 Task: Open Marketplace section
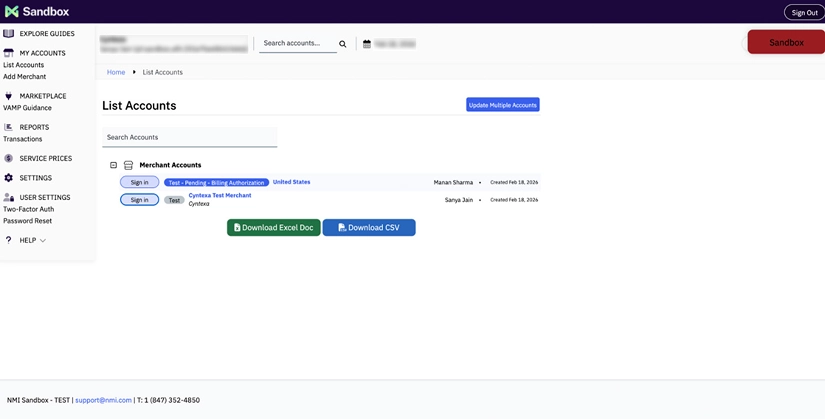[43, 96]
